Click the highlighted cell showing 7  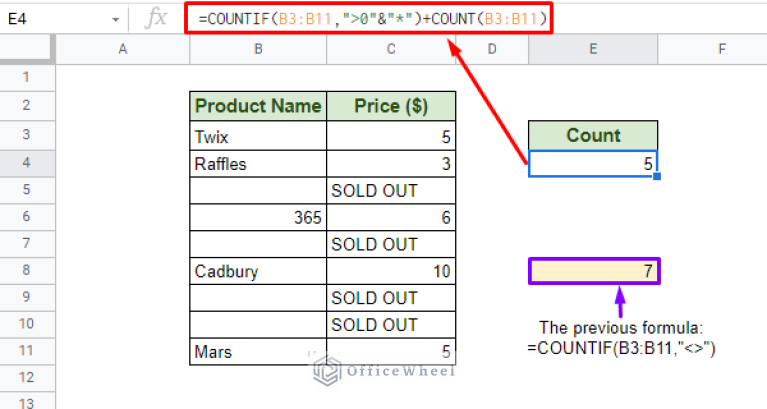point(594,271)
